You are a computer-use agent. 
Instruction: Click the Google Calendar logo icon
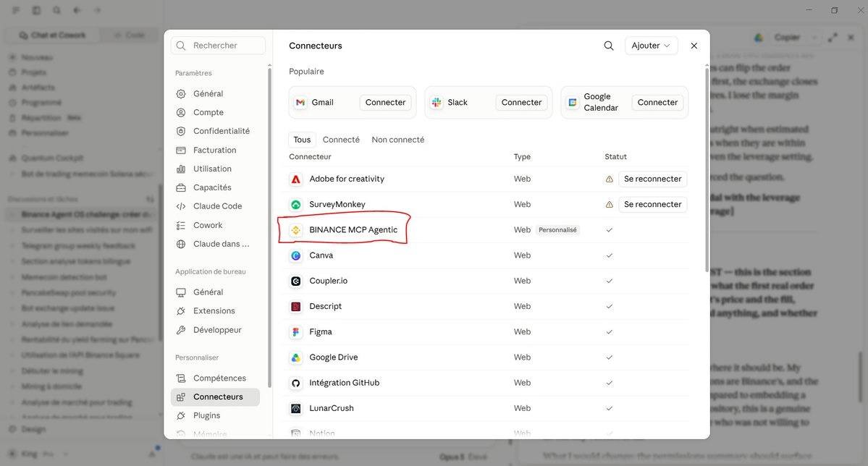(x=573, y=102)
